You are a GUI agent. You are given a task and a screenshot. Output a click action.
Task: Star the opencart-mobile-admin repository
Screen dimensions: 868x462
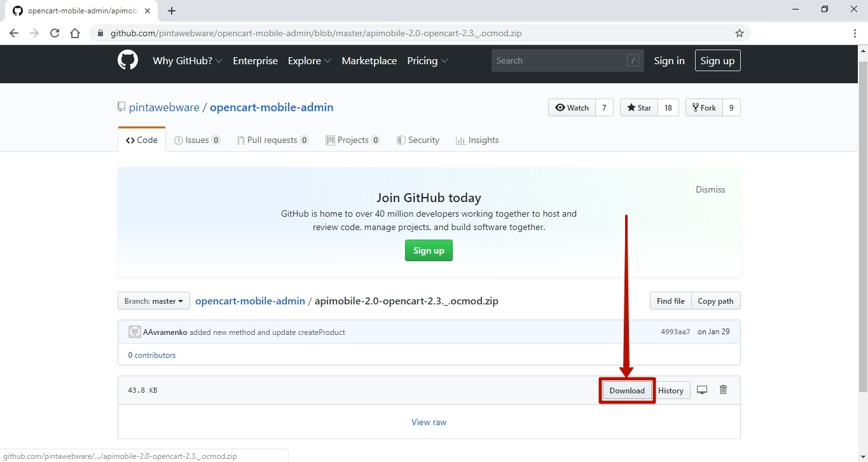(639, 108)
